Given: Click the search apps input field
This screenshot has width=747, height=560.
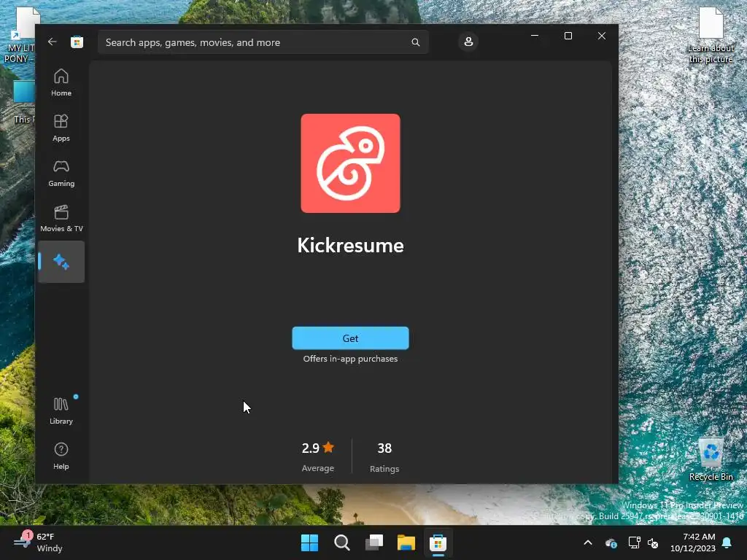Looking at the screenshot, I should point(263,42).
